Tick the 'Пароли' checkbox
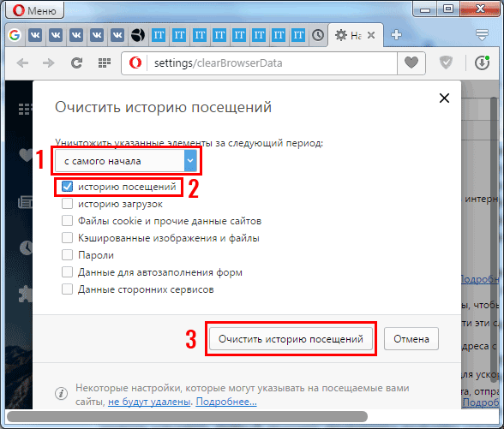 [x=67, y=255]
